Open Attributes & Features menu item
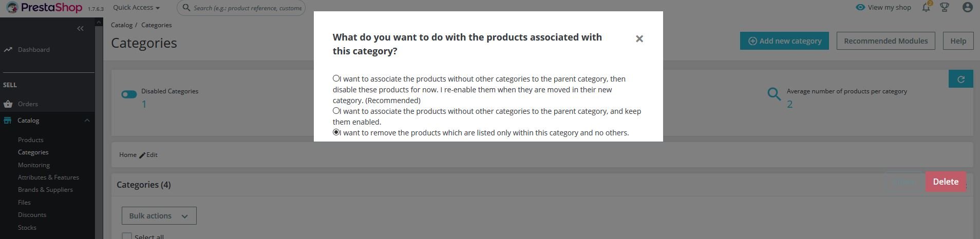Viewport: 980px width, 239px height. [x=48, y=177]
